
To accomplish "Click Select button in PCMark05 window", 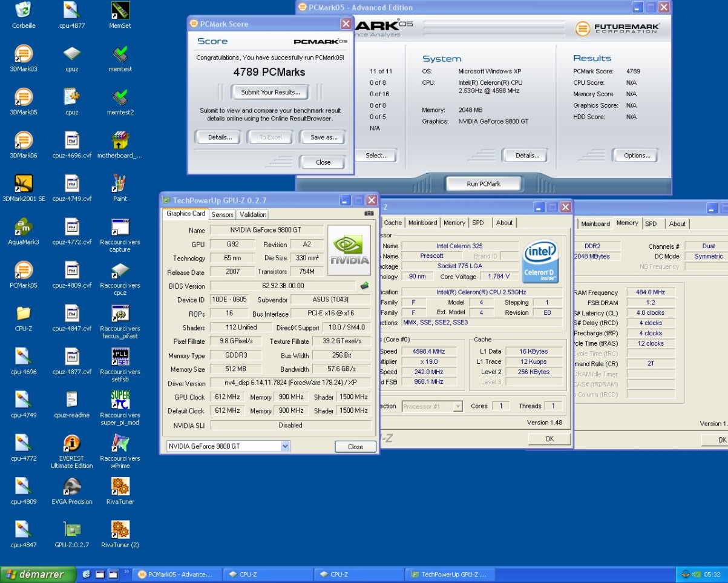I will [376, 156].
